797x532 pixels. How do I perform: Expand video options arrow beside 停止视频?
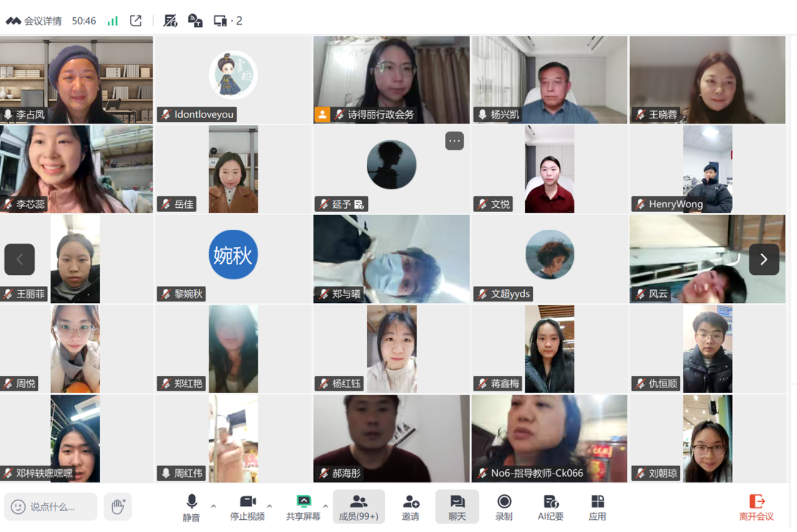pyautogui.click(x=269, y=506)
